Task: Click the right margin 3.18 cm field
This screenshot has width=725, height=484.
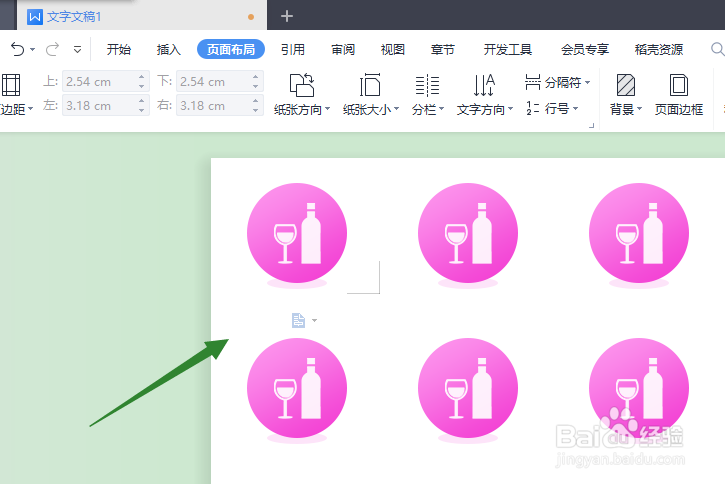Action: (x=214, y=105)
